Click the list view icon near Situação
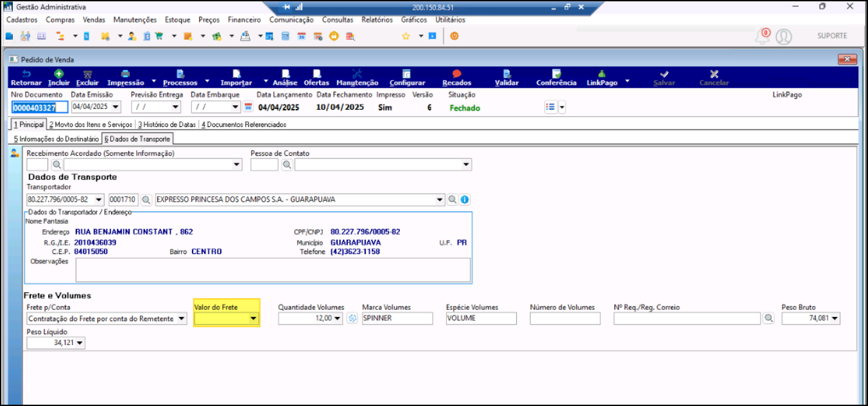Viewport: 868px width, 406px height. (x=550, y=107)
